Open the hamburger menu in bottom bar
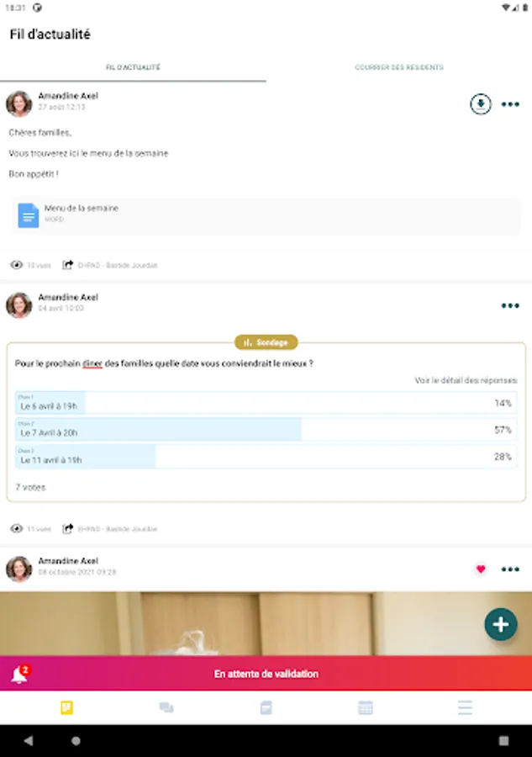This screenshot has height=757, width=532. coord(465,707)
